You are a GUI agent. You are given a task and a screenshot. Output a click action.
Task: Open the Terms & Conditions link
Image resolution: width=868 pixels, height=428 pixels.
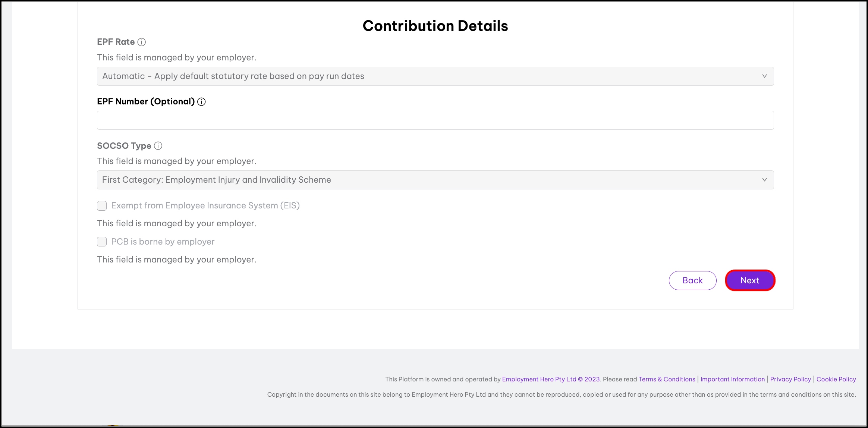tap(667, 379)
